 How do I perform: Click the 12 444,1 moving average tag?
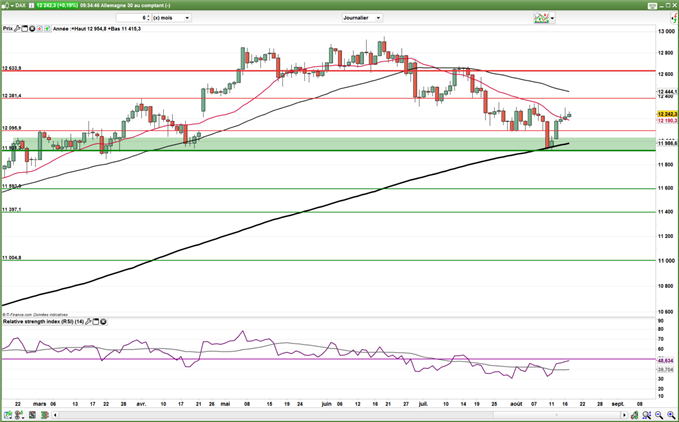[667, 92]
